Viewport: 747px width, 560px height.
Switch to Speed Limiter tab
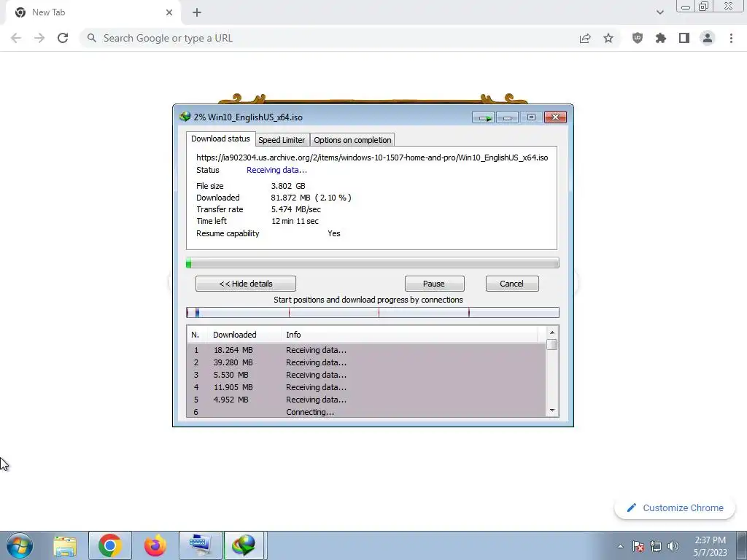(x=282, y=140)
